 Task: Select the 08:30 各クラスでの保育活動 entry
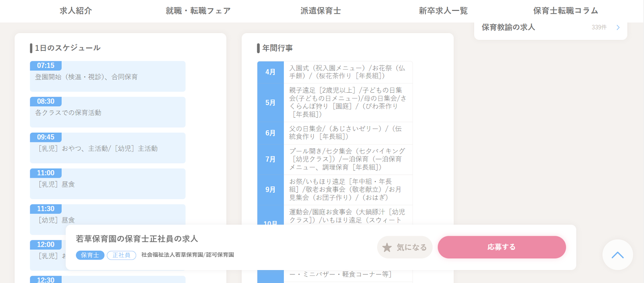tap(107, 112)
